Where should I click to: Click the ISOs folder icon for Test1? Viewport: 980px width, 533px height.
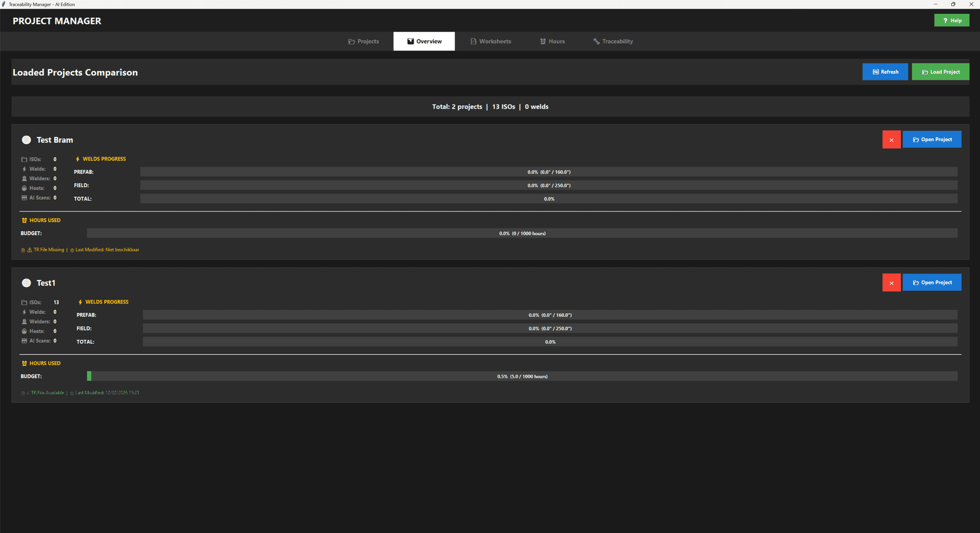24,302
